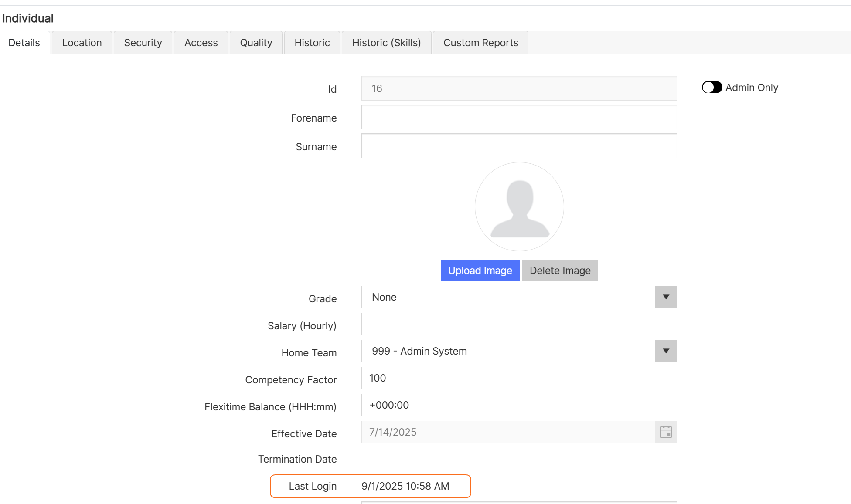
Task: Click the Grade dropdown arrow icon
Action: coord(666,297)
